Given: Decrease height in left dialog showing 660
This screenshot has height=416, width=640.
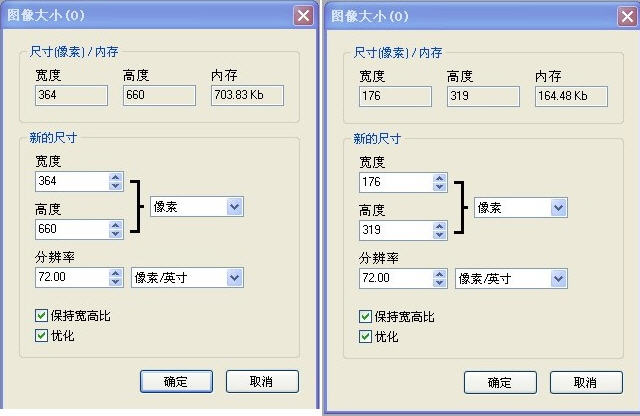Looking at the screenshot, I should (x=116, y=234).
